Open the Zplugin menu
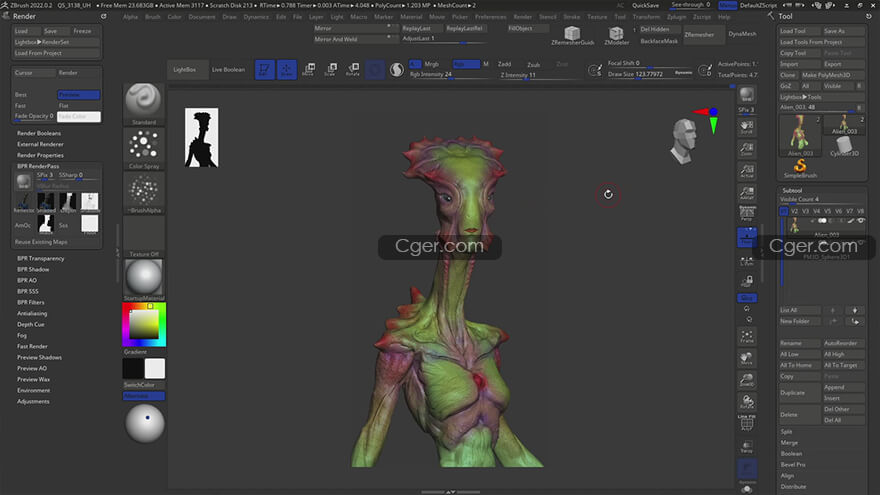 click(x=676, y=17)
